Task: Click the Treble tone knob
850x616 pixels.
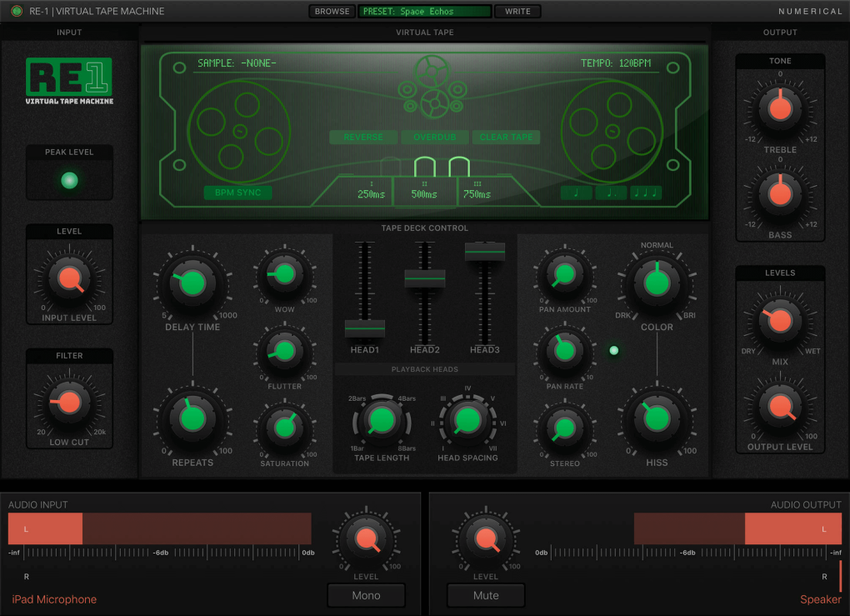Action: (x=780, y=108)
